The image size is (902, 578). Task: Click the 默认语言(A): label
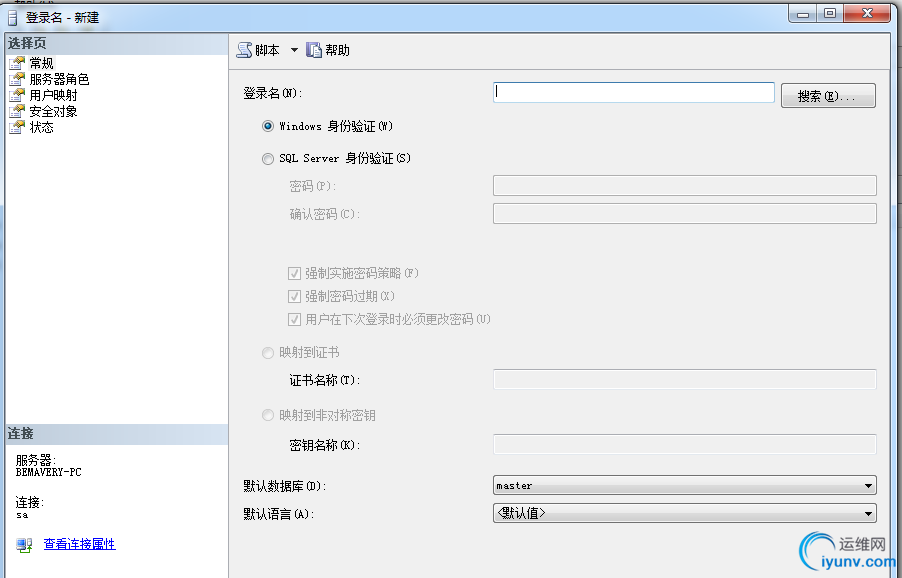(279, 514)
